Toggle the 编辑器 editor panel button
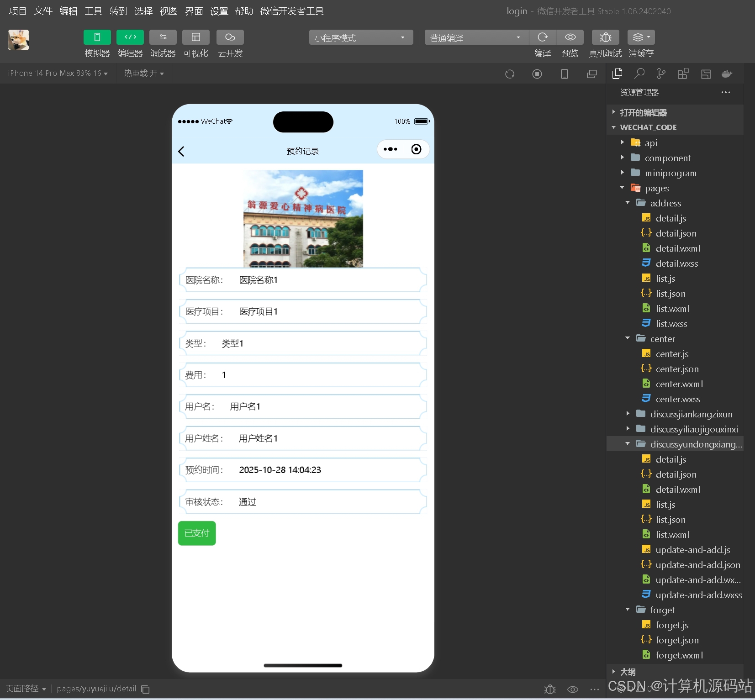Screen dimensions: 755x700 pos(130,37)
